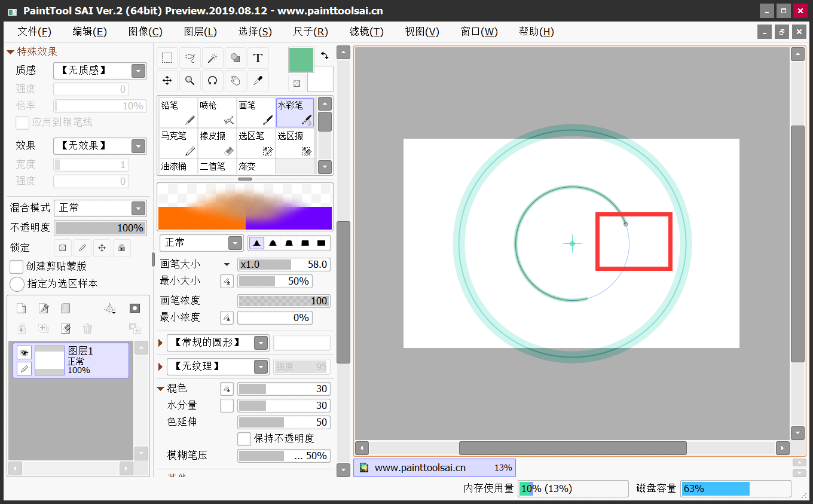Click the green foreground color swatch

pyautogui.click(x=301, y=60)
